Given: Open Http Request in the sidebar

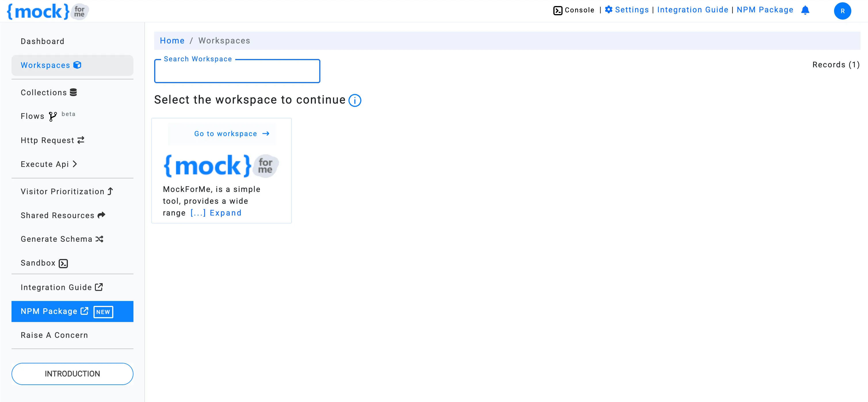Looking at the screenshot, I should pyautogui.click(x=72, y=140).
